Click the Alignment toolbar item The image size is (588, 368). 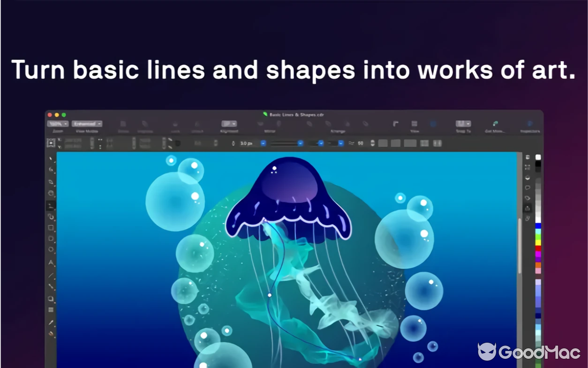click(229, 123)
